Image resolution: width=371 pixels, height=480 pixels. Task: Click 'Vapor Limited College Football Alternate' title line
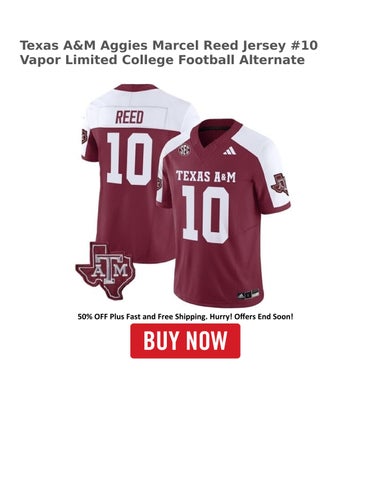[162, 60]
